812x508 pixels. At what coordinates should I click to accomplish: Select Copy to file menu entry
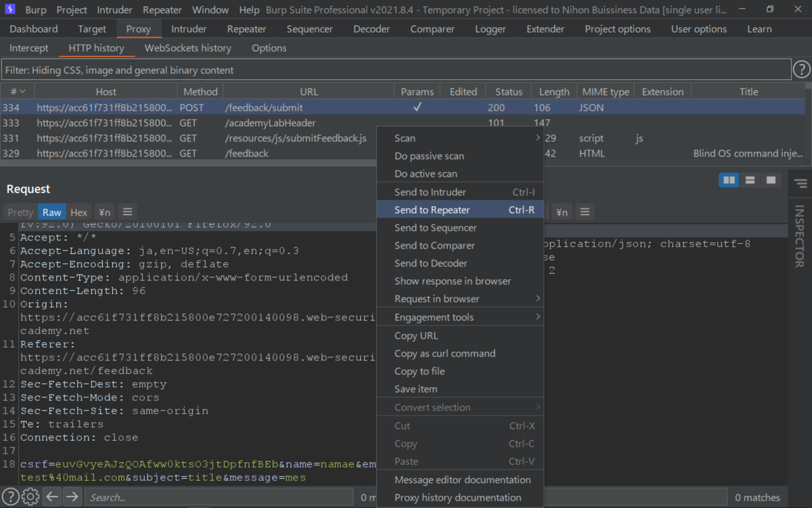460,371
